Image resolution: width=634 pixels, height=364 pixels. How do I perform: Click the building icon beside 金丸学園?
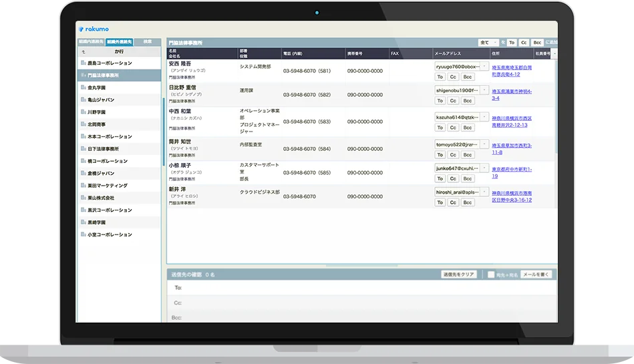[x=83, y=87]
